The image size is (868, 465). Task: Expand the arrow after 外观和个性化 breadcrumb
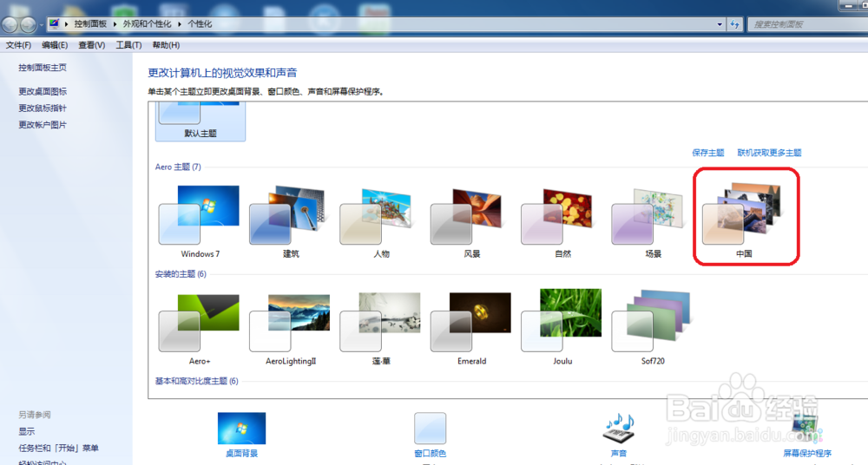(x=180, y=23)
